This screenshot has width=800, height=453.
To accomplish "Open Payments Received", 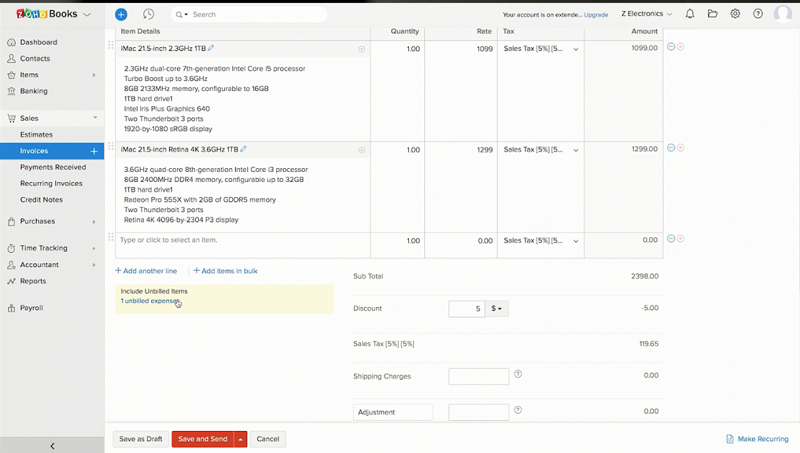I will (53, 167).
